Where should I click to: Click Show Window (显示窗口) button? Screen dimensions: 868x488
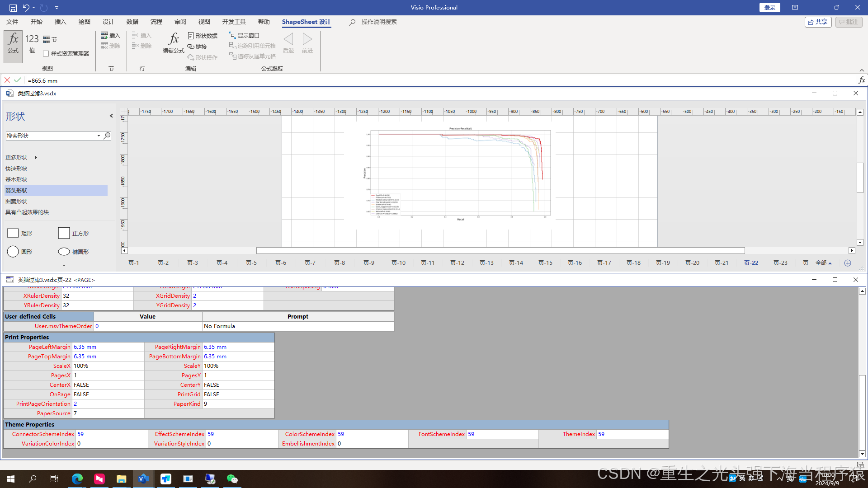click(x=244, y=35)
